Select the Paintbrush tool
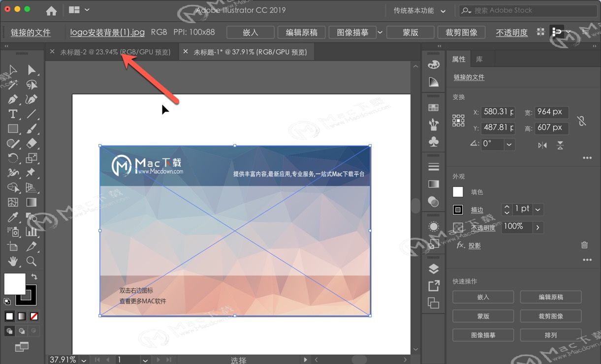This screenshot has height=364, width=601. coord(32,129)
